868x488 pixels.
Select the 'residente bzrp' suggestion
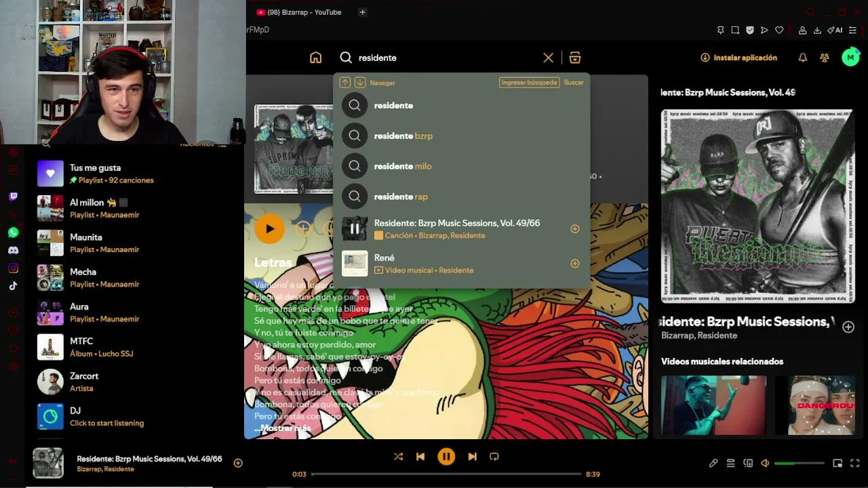click(x=462, y=136)
